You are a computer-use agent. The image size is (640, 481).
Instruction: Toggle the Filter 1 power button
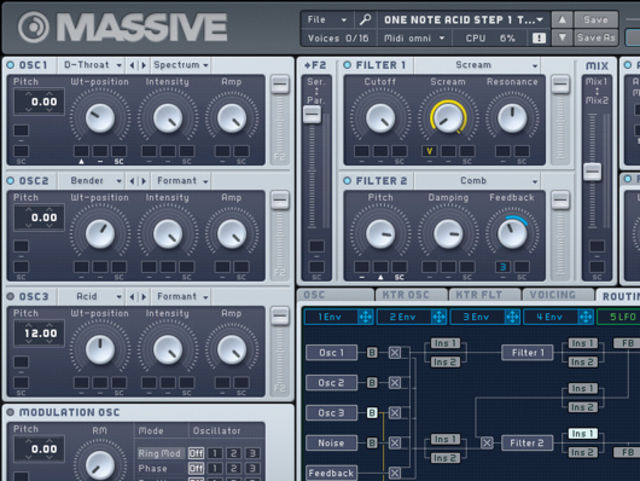[x=347, y=65]
